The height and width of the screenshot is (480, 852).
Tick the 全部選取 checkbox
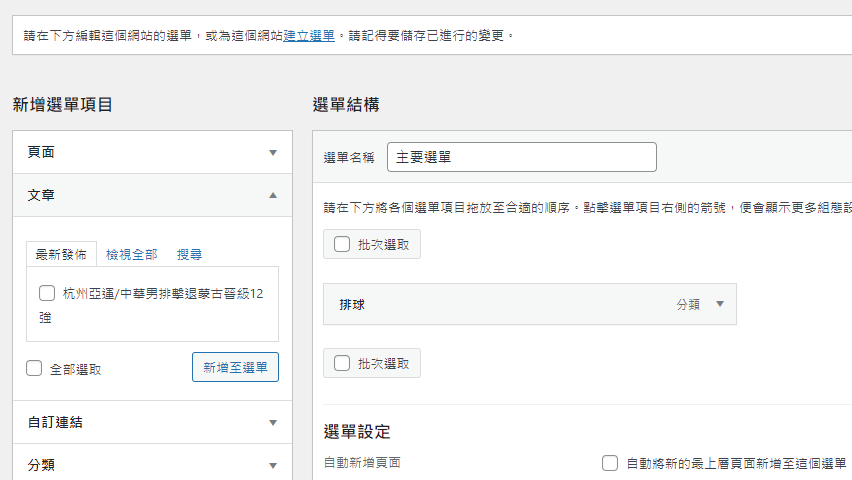tap(34, 368)
